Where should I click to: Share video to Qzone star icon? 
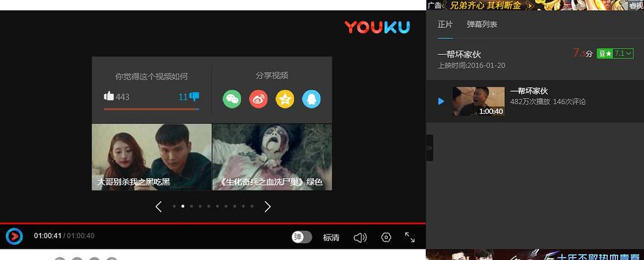(x=285, y=99)
